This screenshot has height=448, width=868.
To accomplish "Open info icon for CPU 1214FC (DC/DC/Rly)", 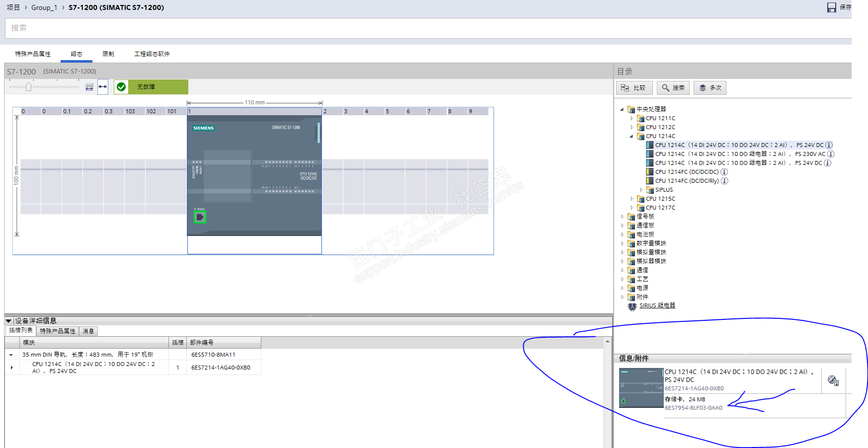I will pyautogui.click(x=724, y=181).
